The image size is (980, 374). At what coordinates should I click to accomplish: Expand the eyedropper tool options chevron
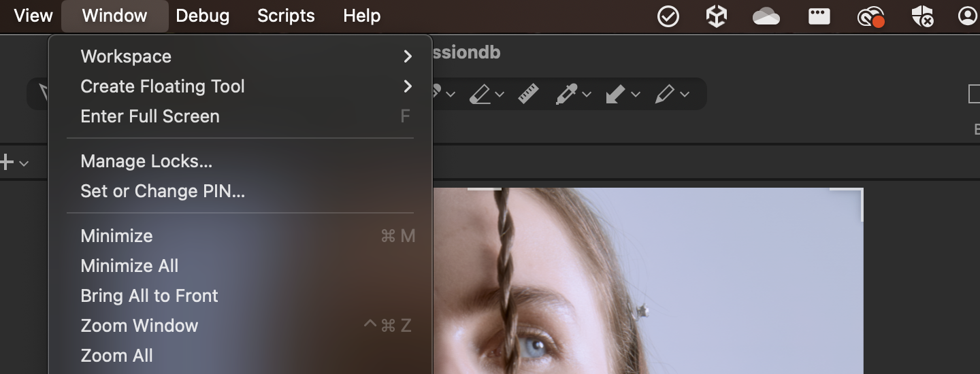pos(587,95)
